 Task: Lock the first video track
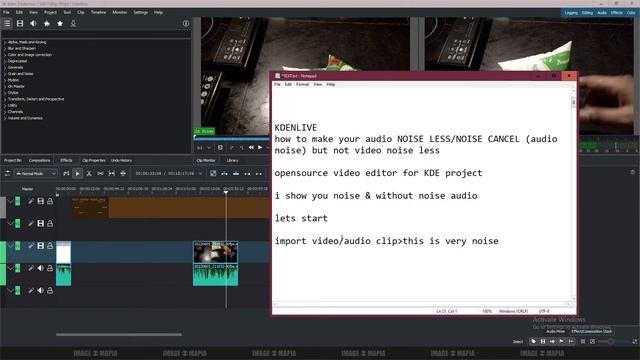click(x=50, y=201)
